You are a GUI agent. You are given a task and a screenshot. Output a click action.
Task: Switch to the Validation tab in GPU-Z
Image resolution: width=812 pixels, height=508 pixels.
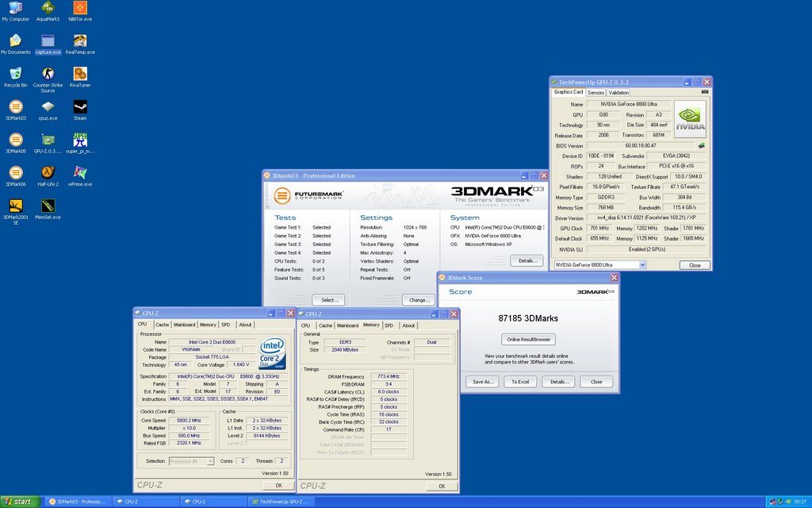[x=619, y=92]
